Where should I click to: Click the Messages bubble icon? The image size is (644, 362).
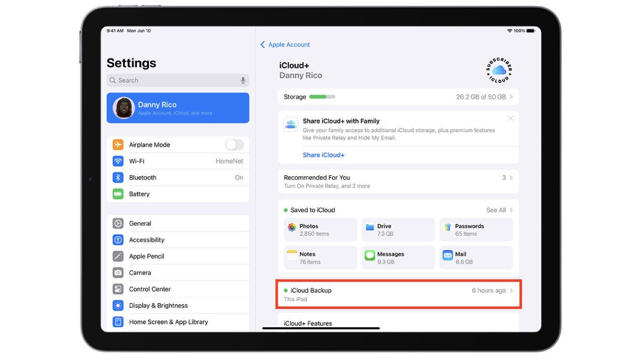point(370,255)
